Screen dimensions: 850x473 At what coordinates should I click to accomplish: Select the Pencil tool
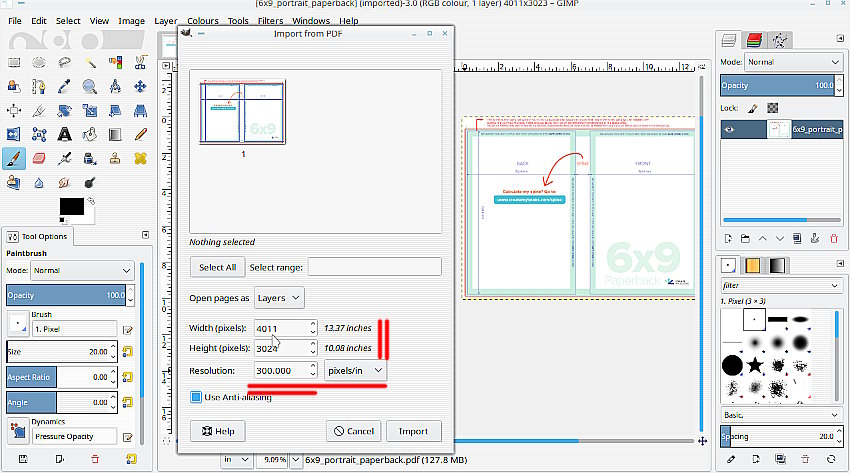[x=140, y=134]
